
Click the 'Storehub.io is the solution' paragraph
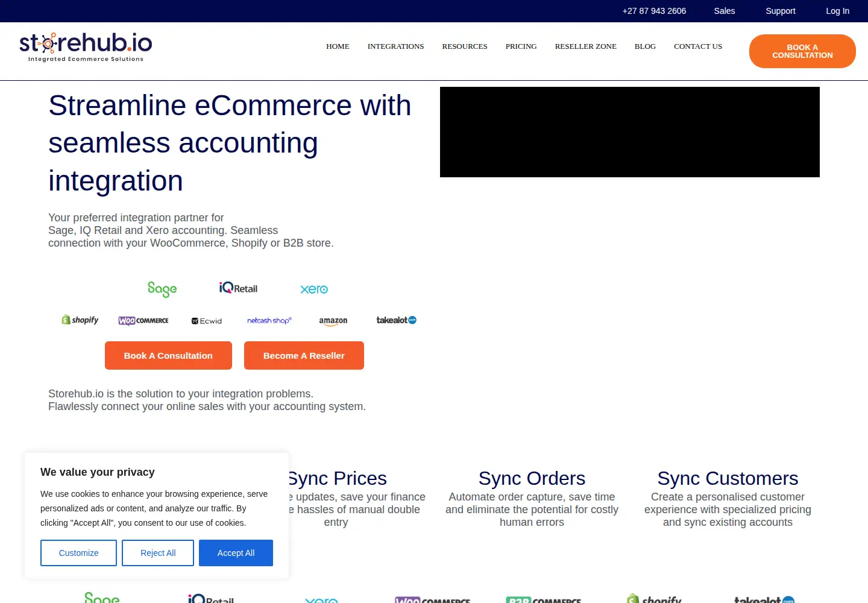(x=207, y=400)
